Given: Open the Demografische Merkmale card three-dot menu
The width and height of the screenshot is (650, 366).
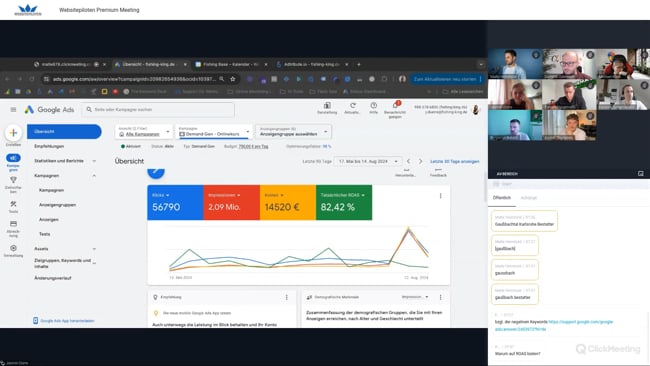Looking at the screenshot, I should pos(440,297).
